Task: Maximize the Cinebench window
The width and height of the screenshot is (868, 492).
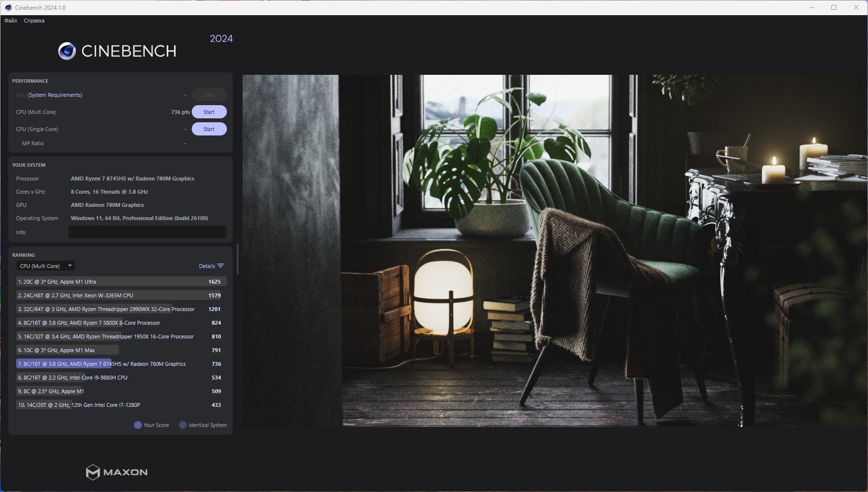Action: point(834,7)
